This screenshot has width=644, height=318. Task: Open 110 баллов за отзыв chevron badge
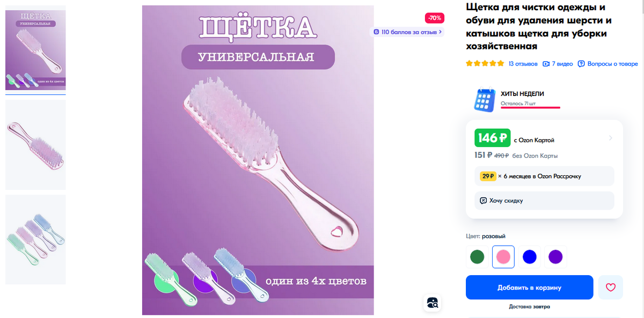click(x=408, y=32)
